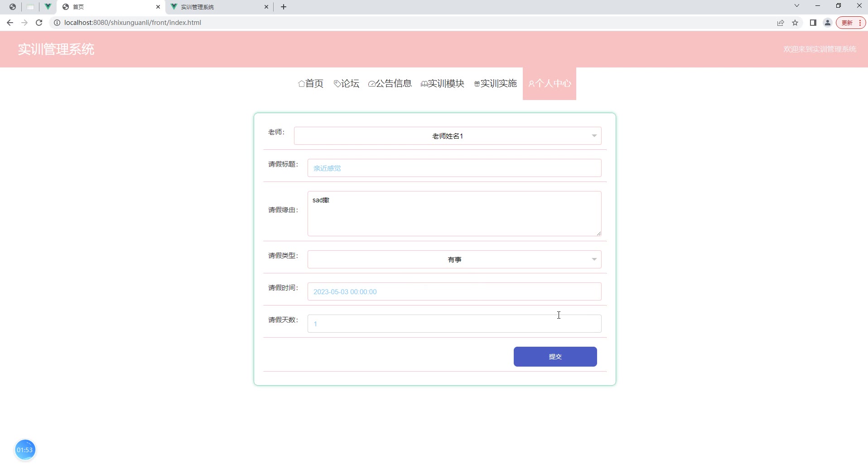Open 论坛 in the navigation menu
868x468 pixels.
347,84
